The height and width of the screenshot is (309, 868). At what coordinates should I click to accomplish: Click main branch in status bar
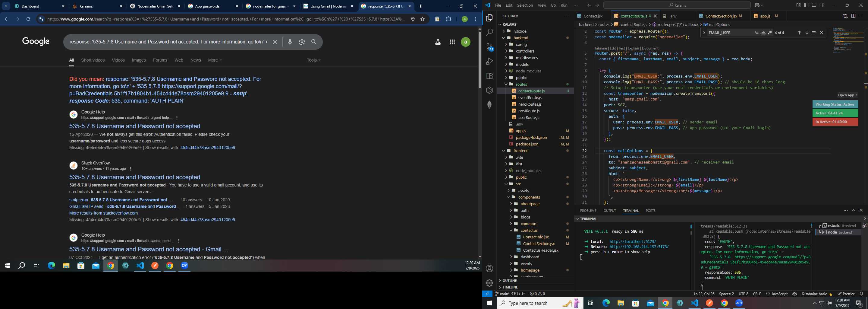(x=502, y=294)
